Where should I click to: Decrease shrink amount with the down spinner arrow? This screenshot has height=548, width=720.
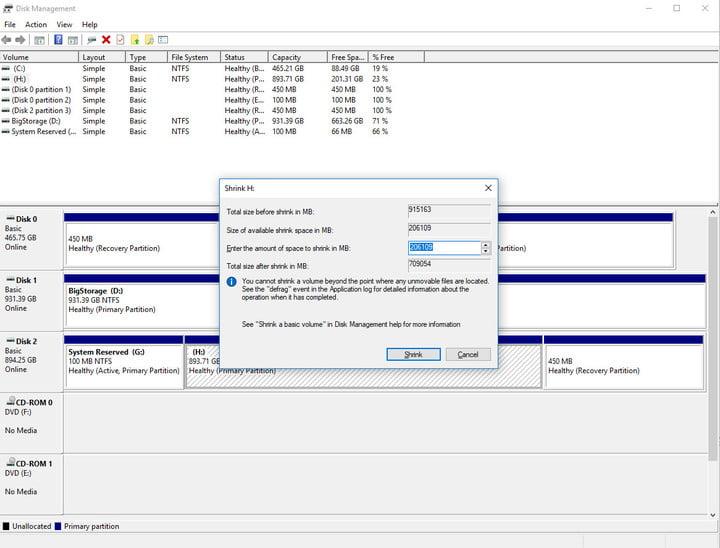click(486, 251)
